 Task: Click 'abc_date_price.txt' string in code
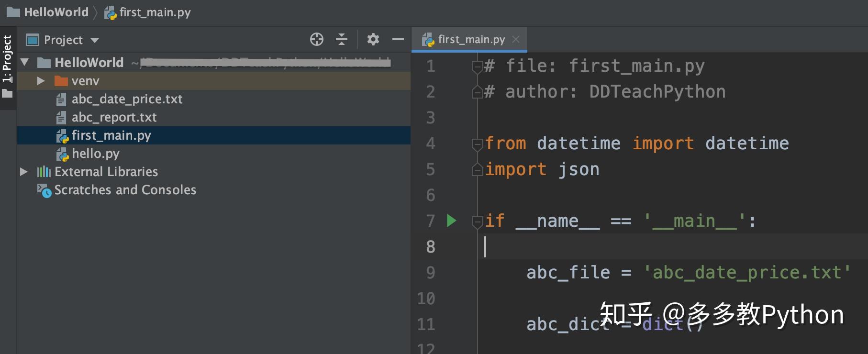click(746, 272)
